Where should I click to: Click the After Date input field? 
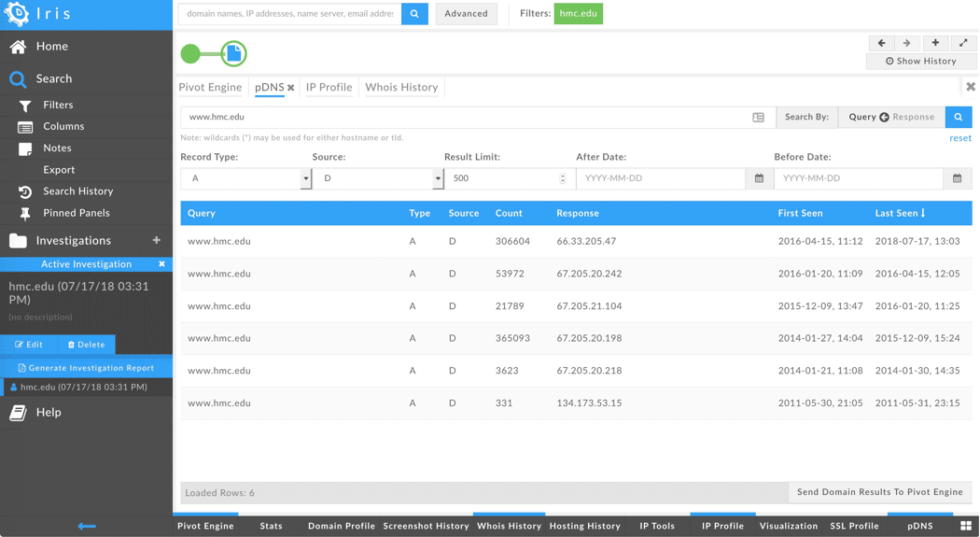coord(661,178)
